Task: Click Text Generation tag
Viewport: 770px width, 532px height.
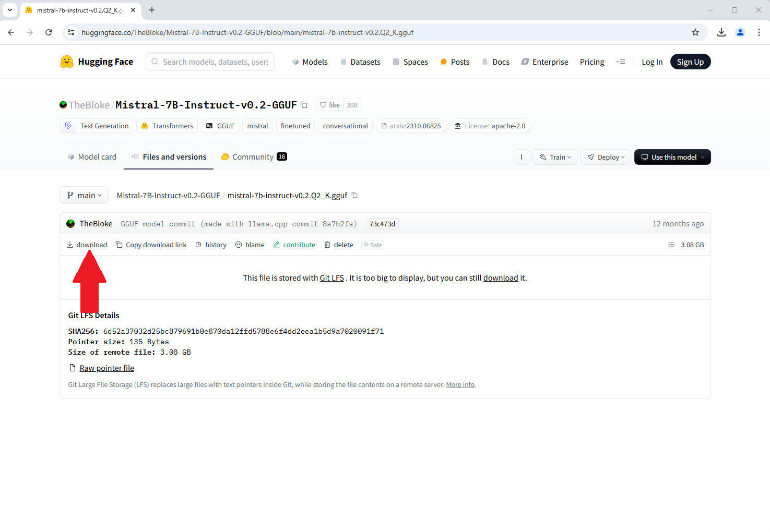Action: pyautogui.click(x=97, y=126)
